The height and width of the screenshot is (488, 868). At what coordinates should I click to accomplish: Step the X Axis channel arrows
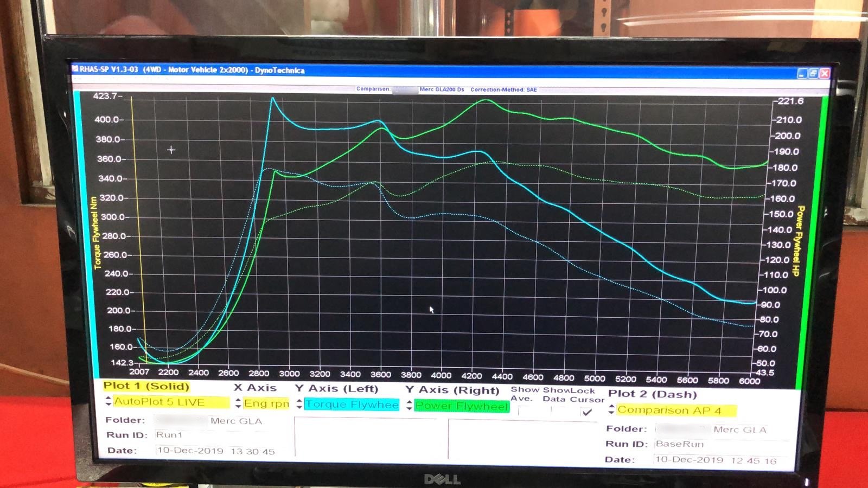point(238,403)
